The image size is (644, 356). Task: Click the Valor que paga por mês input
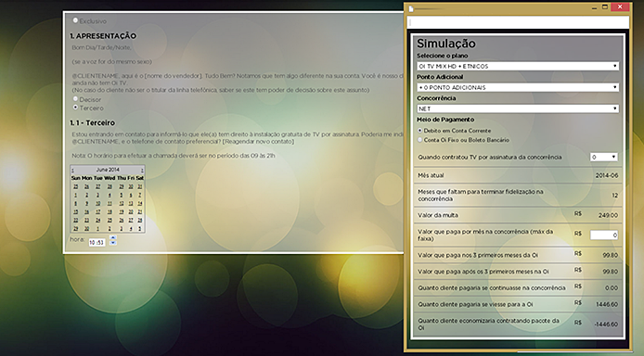coord(604,235)
